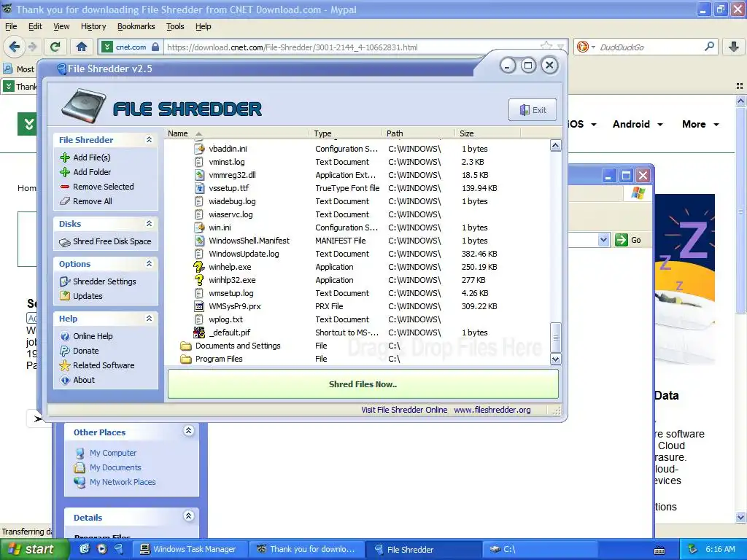Click the file list scroll-down arrow
Image resolution: width=747 pixels, height=560 pixels.
point(555,359)
